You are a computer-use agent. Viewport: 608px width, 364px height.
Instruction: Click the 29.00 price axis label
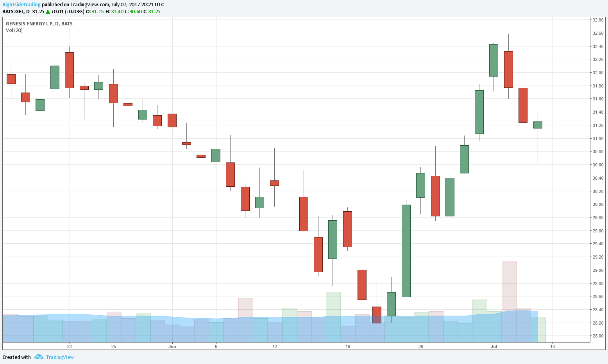pos(598,270)
